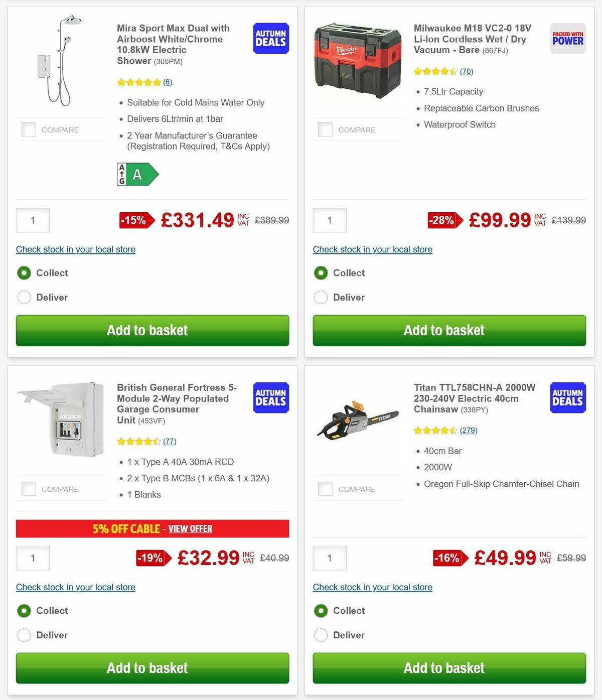The height and width of the screenshot is (700, 602).
Task: Click the energy rating A label
Action: pos(137,175)
